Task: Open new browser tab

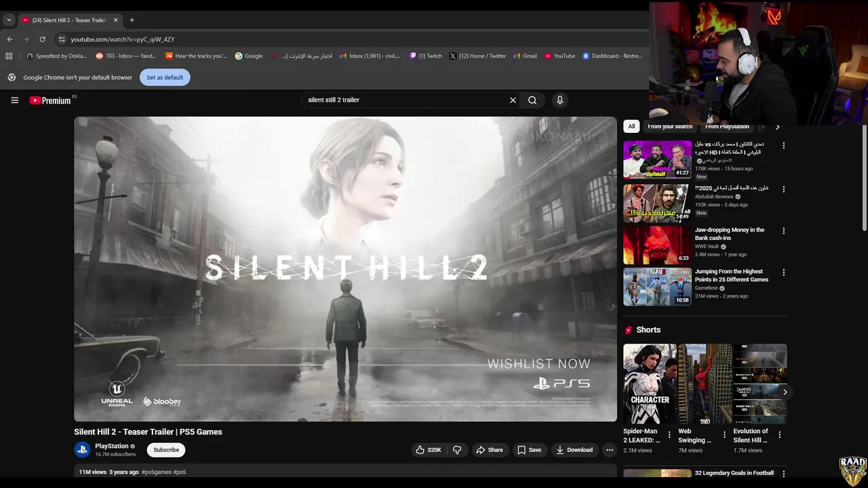Action: coord(132,20)
